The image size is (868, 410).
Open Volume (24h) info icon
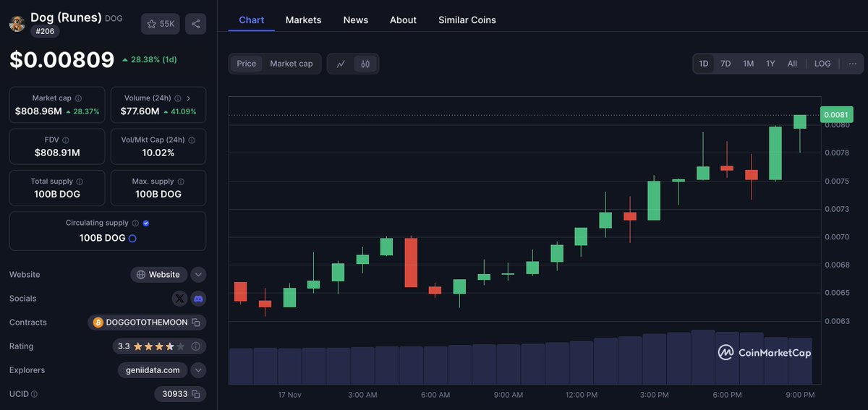point(178,98)
